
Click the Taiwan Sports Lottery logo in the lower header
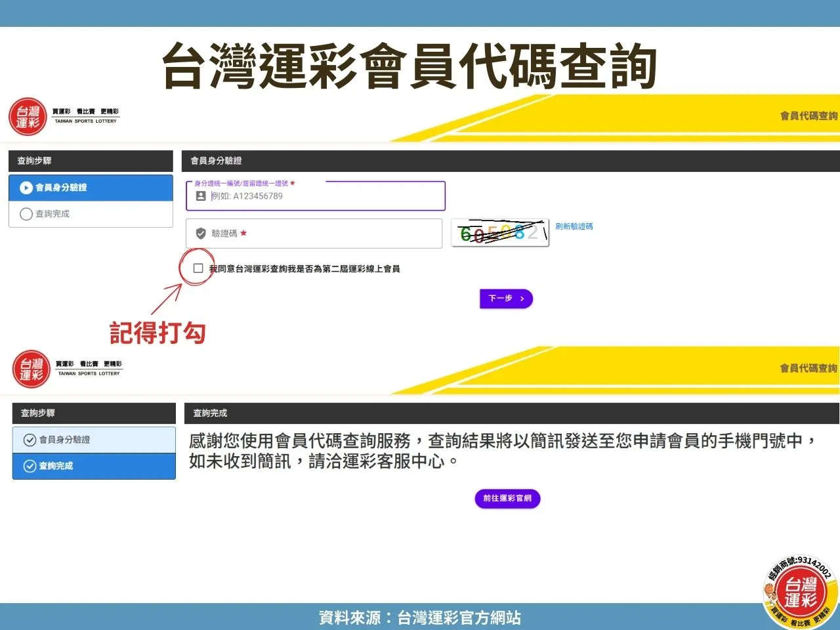point(31,369)
